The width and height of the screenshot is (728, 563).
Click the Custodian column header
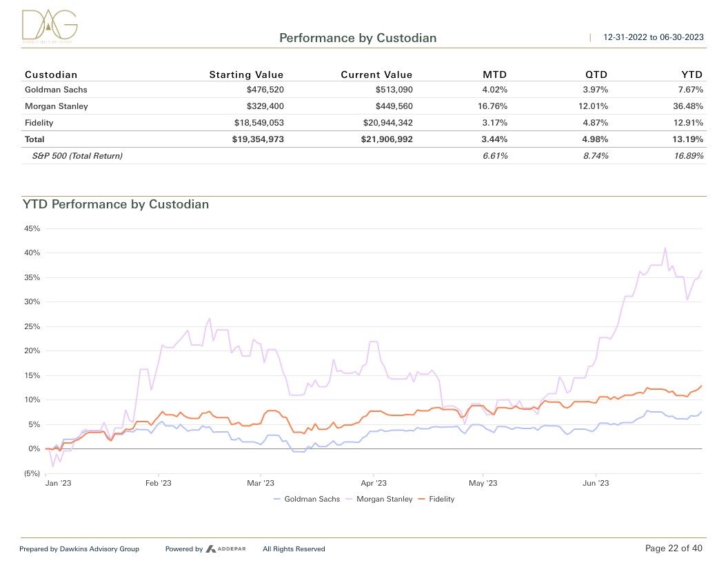point(51,75)
